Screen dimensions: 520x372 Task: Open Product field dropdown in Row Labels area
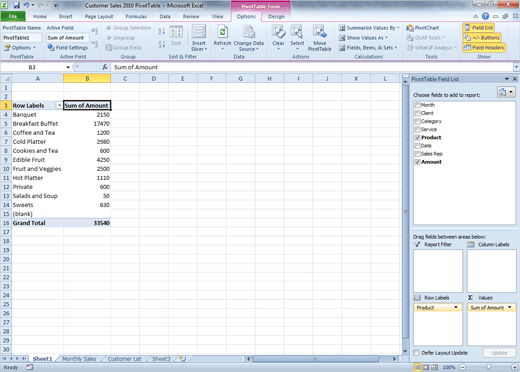[x=456, y=307]
